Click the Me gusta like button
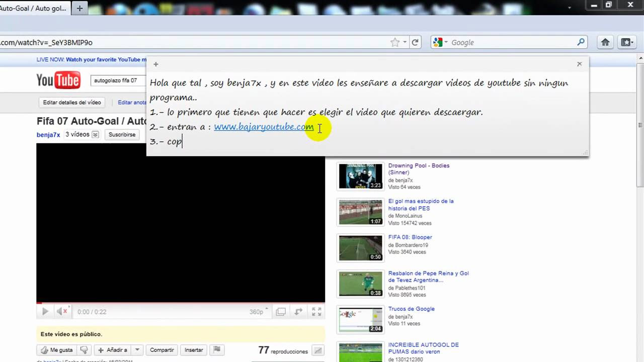 pyautogui.click(x=57, y=350)
